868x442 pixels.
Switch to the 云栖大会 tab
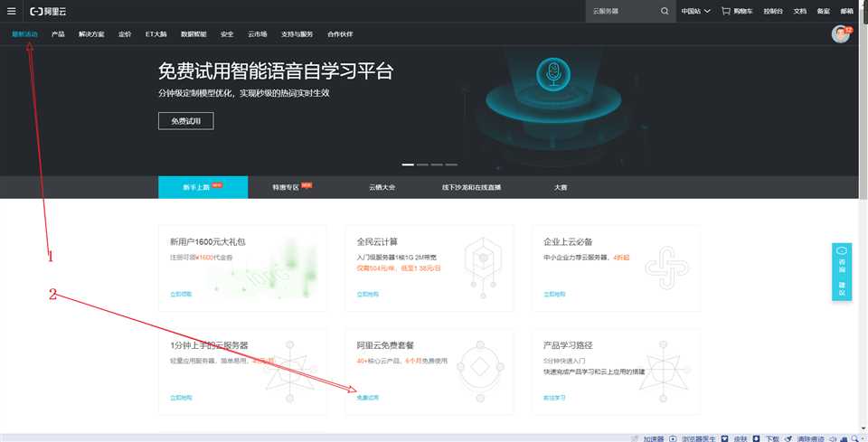coord(382,187)
